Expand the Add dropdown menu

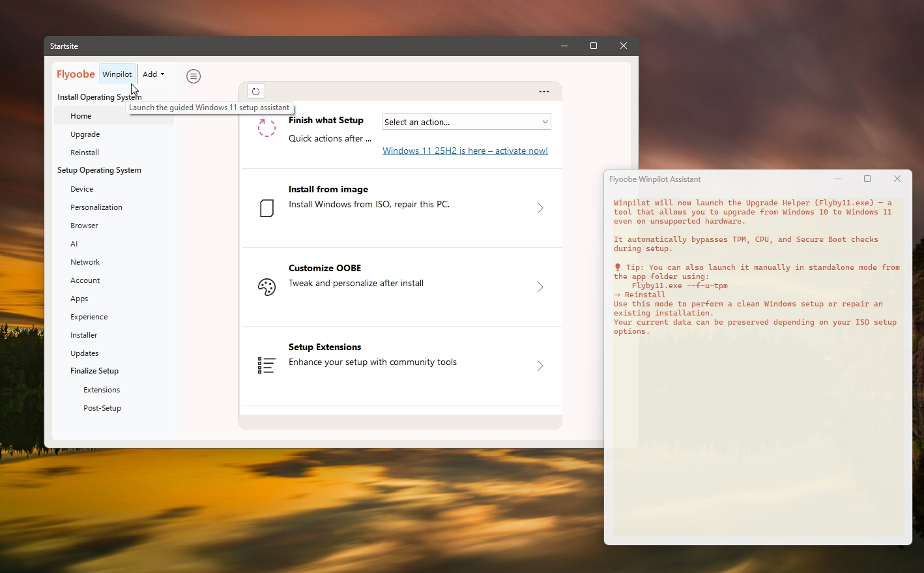[154, 74]
